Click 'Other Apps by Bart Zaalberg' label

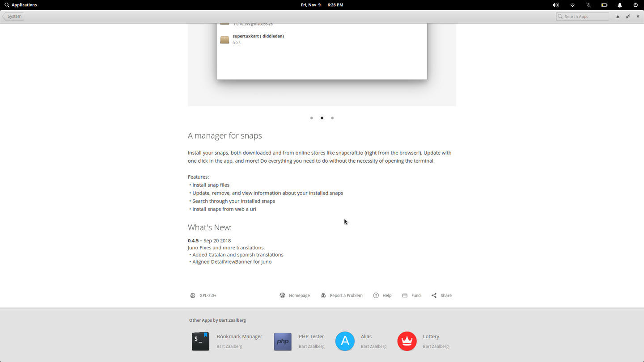point(217,320)
